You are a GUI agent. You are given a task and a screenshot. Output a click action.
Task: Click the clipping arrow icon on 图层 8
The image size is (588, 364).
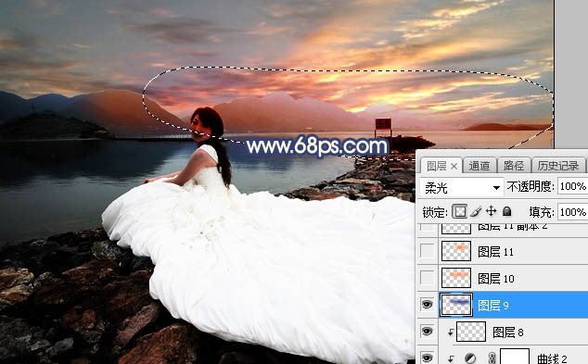tap(451, 333)
